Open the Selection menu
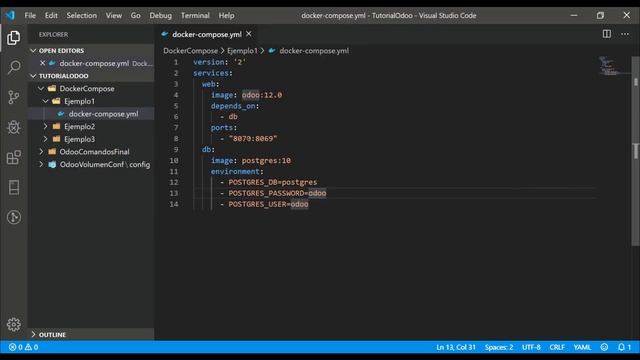 [82, 16]
